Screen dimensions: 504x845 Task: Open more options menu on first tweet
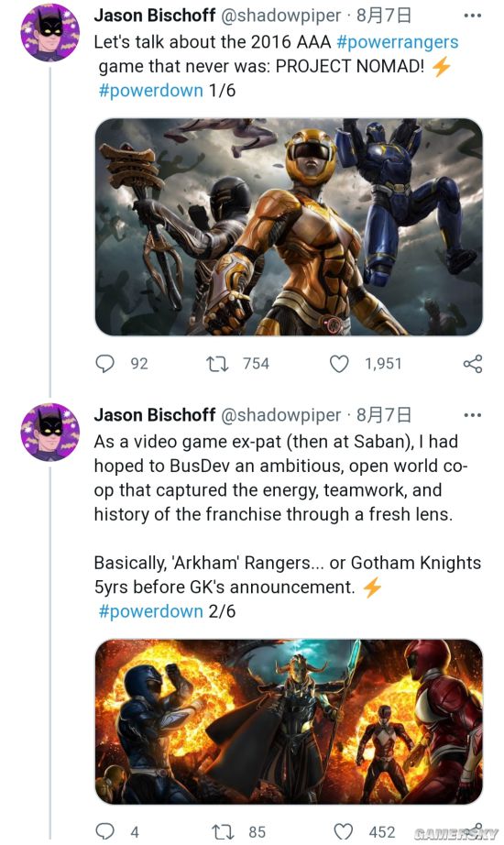pyautogui.click(x=473, y=16)
